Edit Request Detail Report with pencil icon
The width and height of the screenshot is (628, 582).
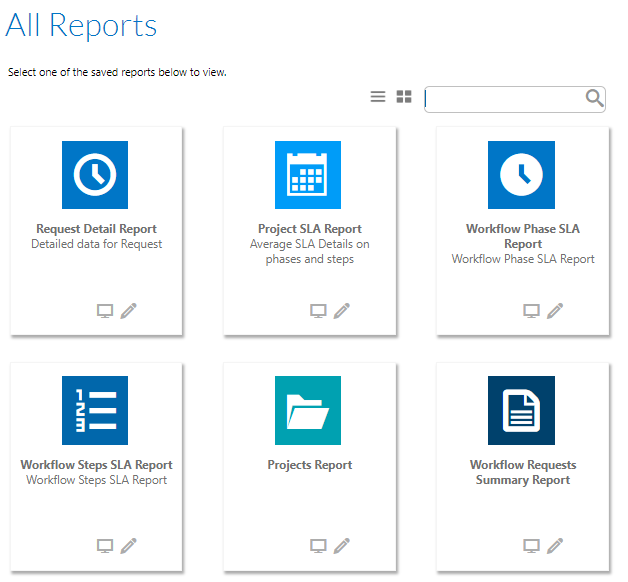(128, 311)
